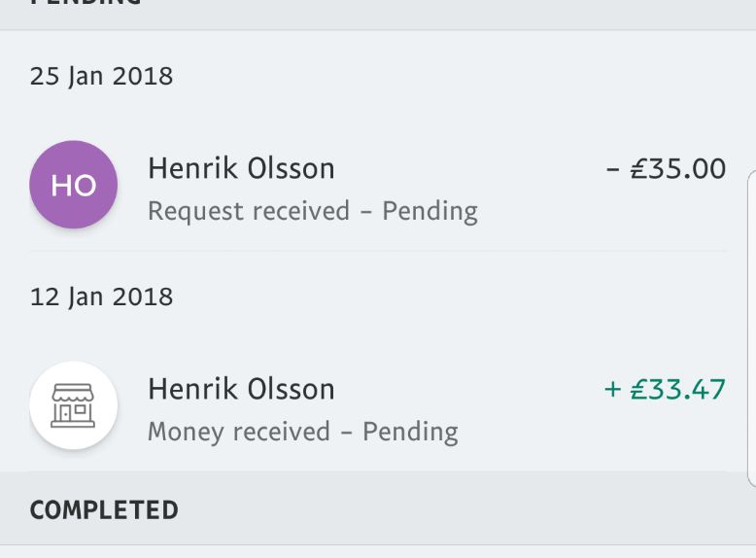Click the minus sign before £35.00

click(x=612, y=169)
